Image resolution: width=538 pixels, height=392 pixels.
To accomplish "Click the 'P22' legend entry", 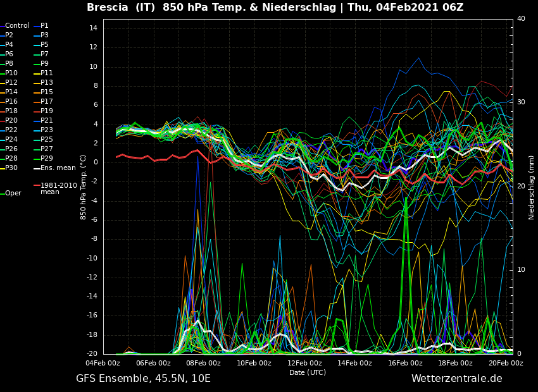I will pos(9,130).
